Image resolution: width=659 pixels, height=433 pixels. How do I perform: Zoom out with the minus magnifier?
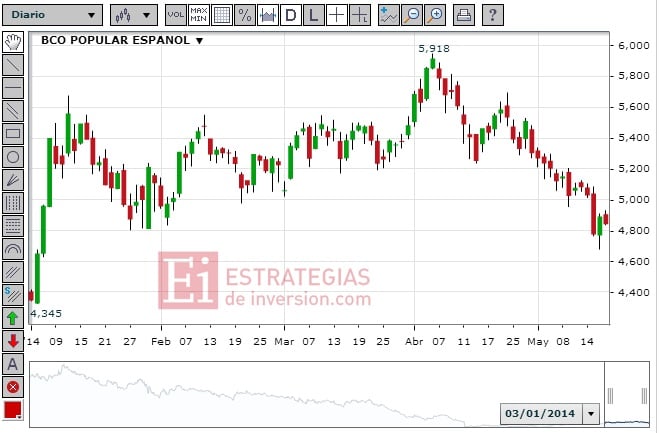(x=411, y=15)
